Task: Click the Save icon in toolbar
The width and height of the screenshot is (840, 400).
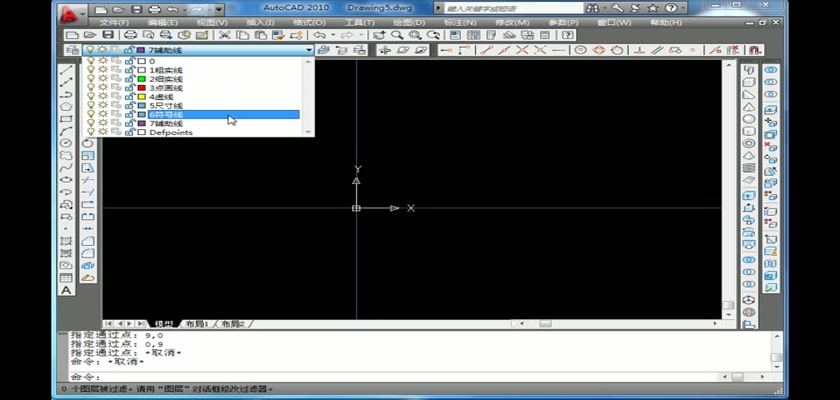Action: (x=108, y=35)
